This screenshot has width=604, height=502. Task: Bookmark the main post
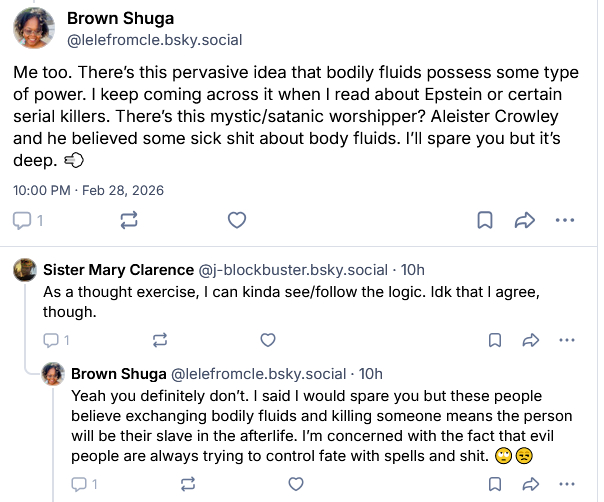coord(483,220)
